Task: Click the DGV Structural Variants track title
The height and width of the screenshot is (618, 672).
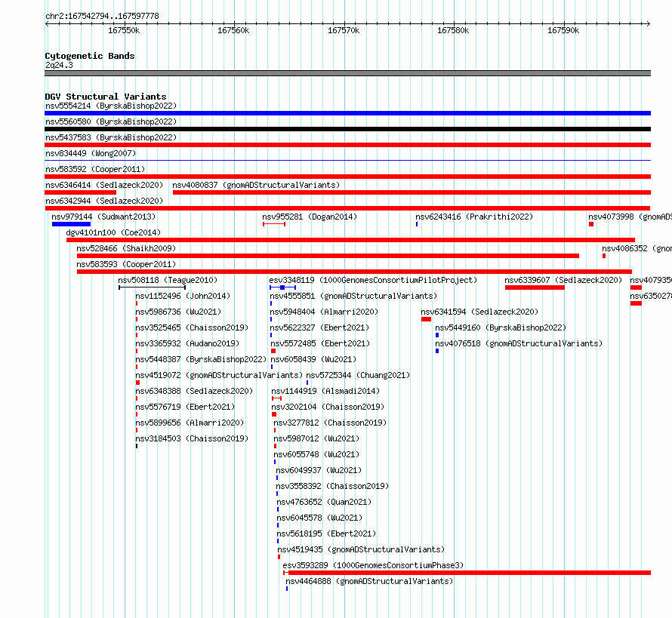Action: pyautogui.click(x=106, y=97)
